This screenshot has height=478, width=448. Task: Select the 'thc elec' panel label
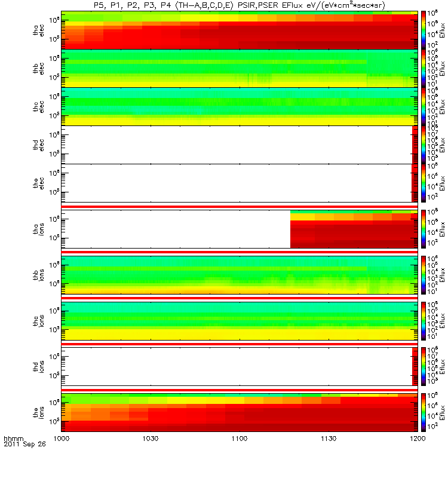coord(38,107)
